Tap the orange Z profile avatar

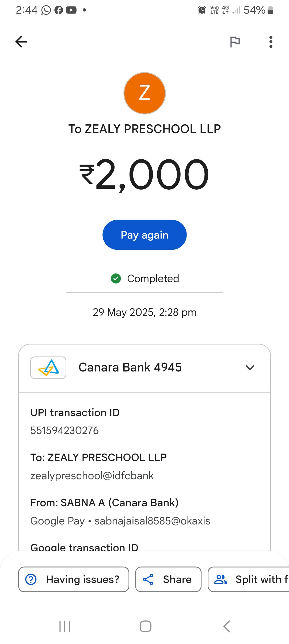(x=144, y=93)
